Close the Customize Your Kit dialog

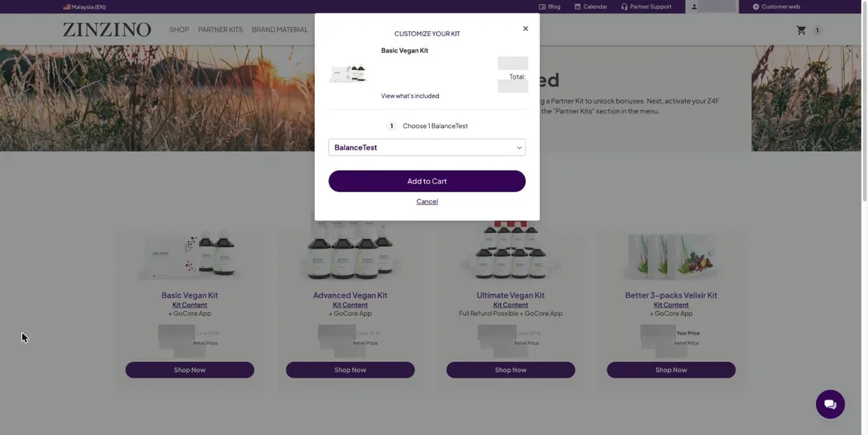click(x=525, y=29)
